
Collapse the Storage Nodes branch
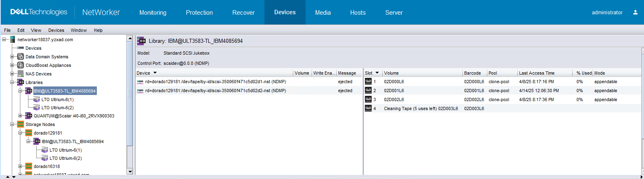click(x=12, y=124)
